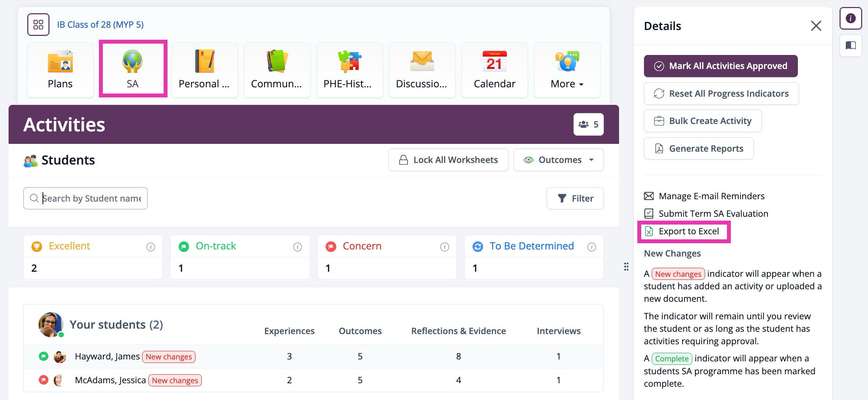868x400 pixels.
Task: Focus the Search by Student name field
Action: 92,198
